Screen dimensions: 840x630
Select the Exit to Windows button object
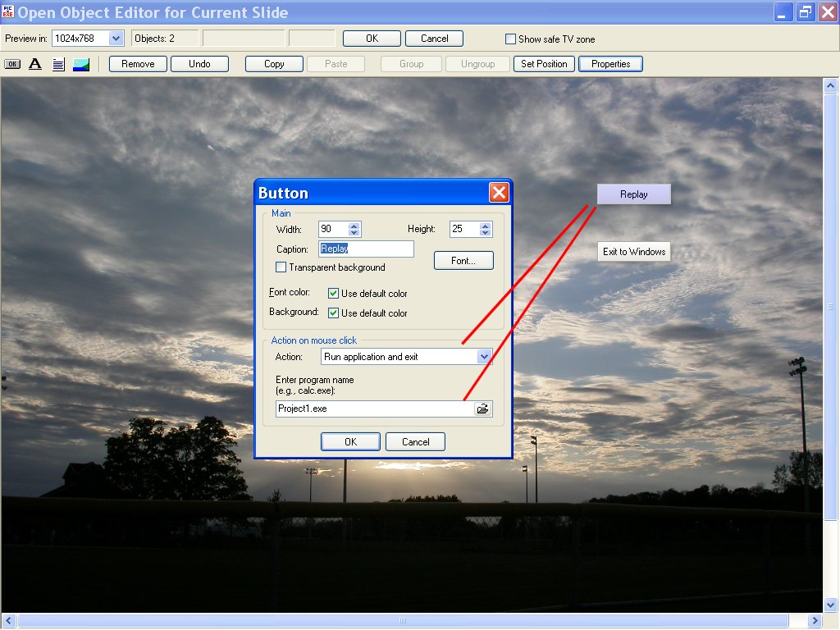coord(634,252)
